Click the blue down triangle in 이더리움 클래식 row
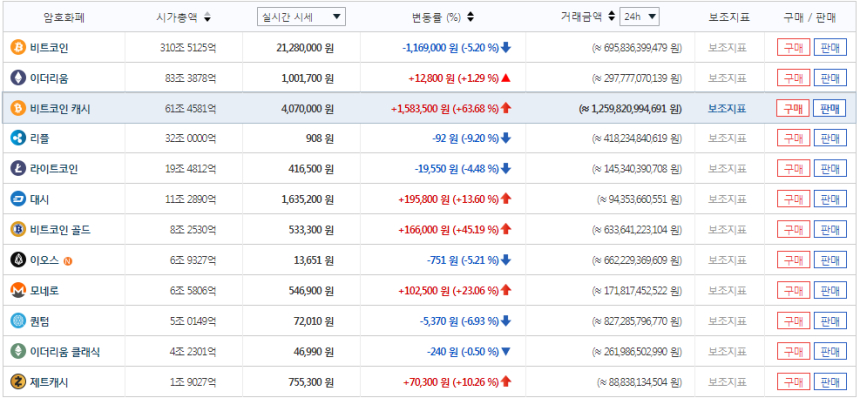This screenshot has height=398, width=860. (506, 352)
